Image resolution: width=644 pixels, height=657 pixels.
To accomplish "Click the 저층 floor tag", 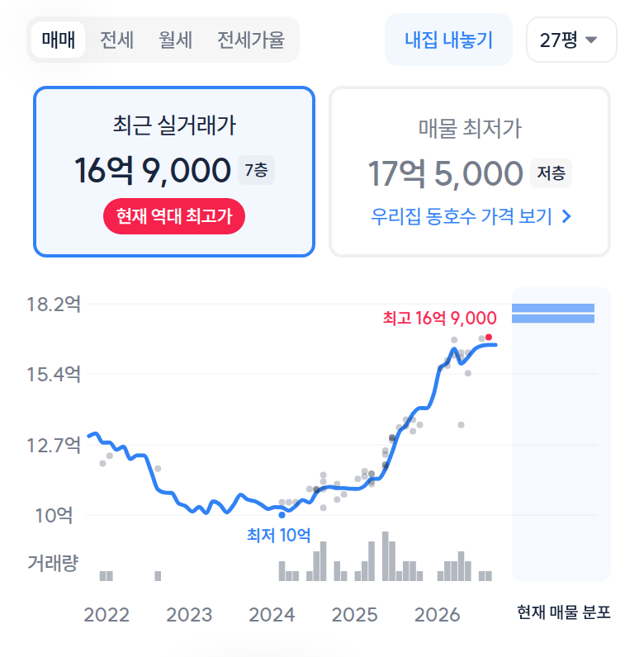I will click(551, 173).
